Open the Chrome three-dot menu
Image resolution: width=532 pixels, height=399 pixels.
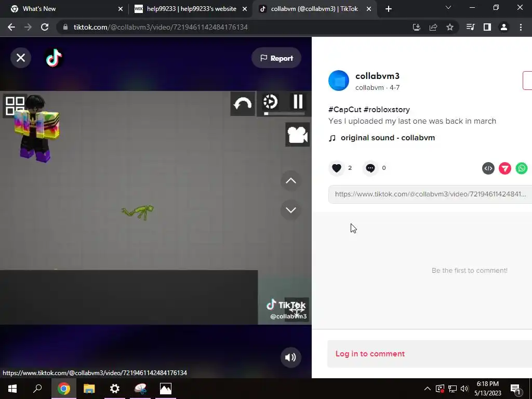point(521,27)
